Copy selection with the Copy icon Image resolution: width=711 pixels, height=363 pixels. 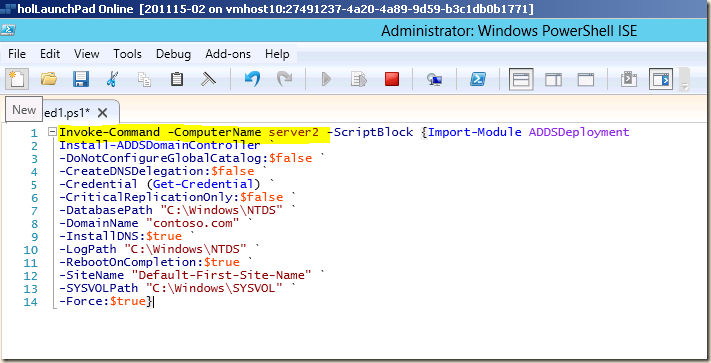144,80
